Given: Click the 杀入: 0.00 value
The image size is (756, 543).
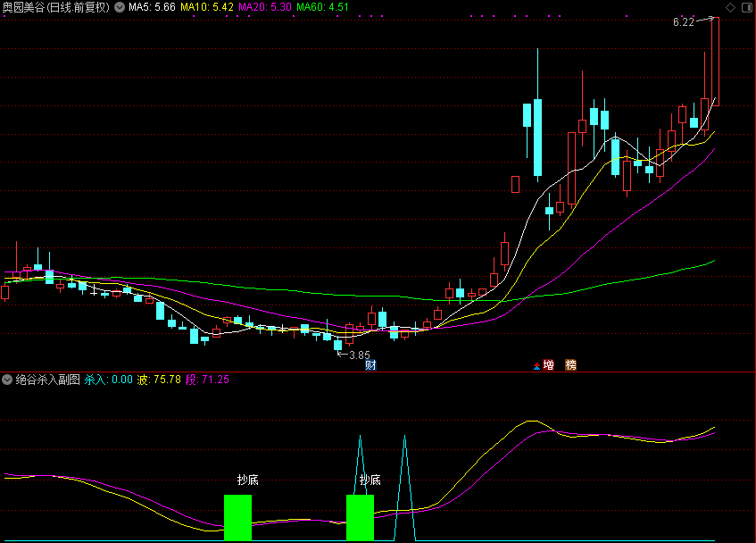Looking at the screenshot, I should [x=109, y=380].
